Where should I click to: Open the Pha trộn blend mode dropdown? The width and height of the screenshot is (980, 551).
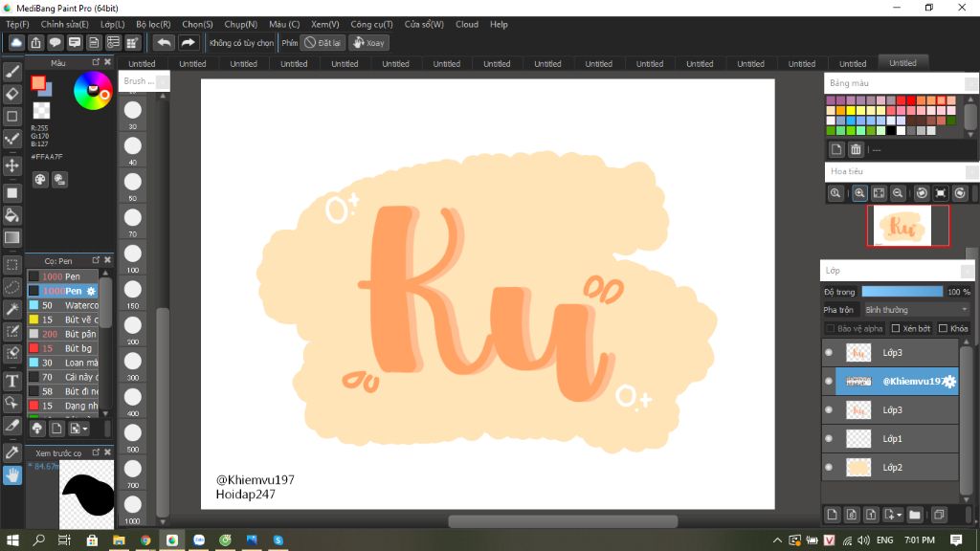coord(916,310)
